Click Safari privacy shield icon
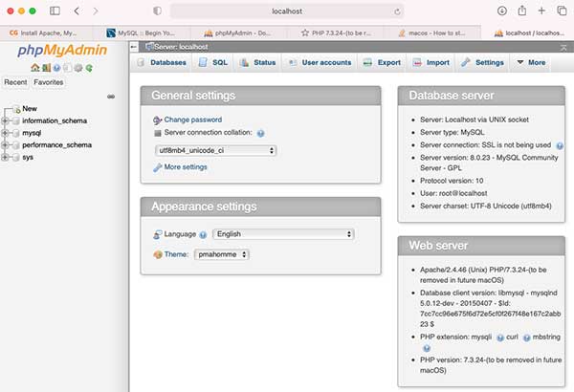574x392 pixels. pos(158,11)
